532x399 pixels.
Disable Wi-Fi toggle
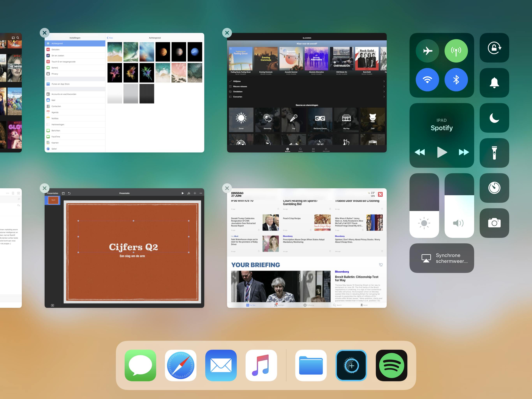(427, 80)
